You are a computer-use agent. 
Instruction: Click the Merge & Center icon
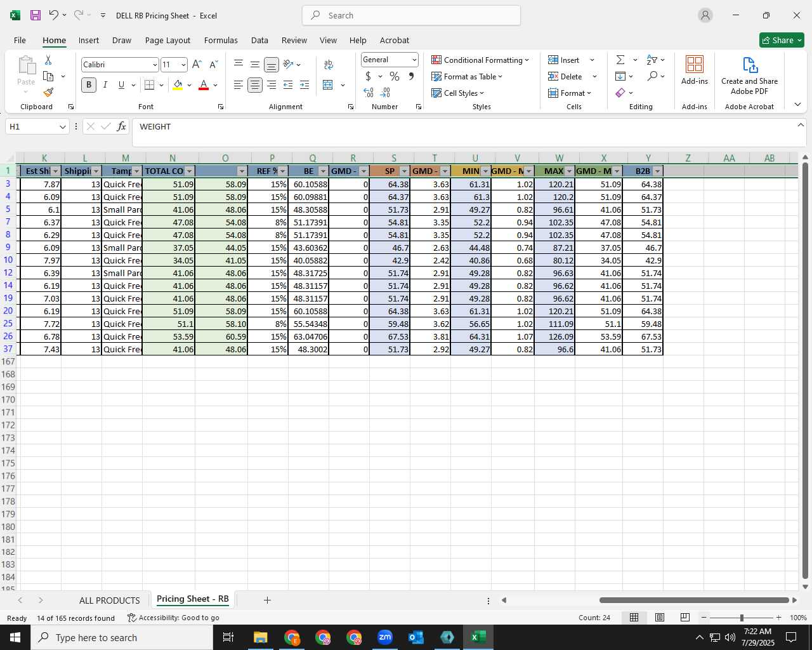(x=328, y=85)
